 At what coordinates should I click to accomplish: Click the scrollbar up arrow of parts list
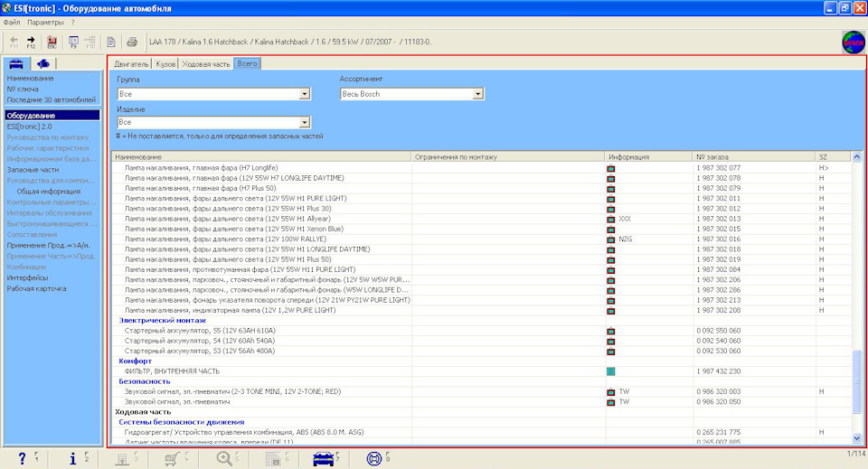click(x=857, y=157)
